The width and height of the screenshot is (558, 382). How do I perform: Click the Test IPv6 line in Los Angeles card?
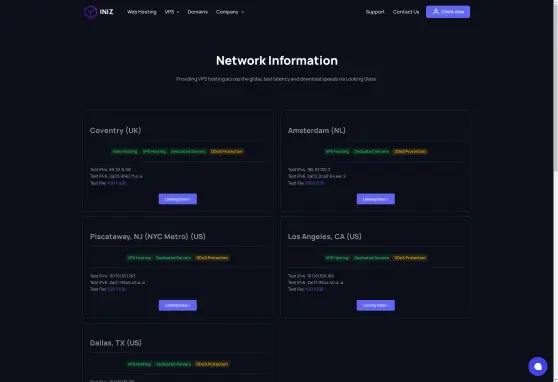click(316, 283)
